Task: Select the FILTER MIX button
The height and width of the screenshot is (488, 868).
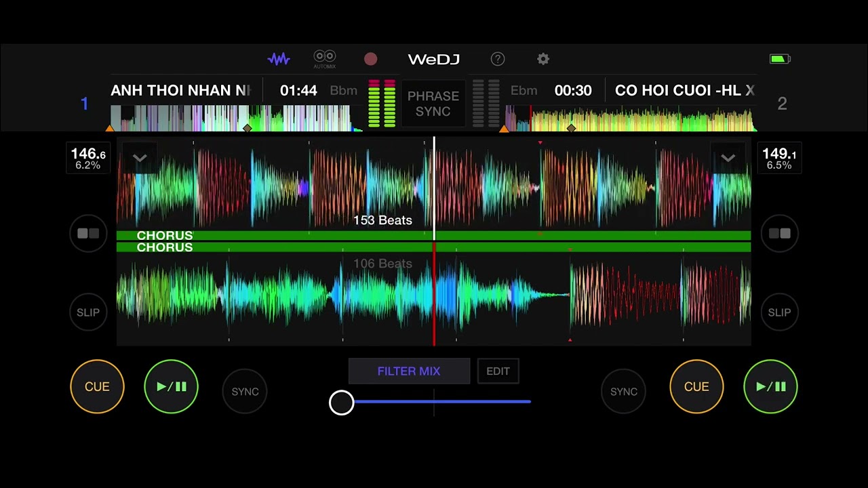Action: [x=409, y=371]
